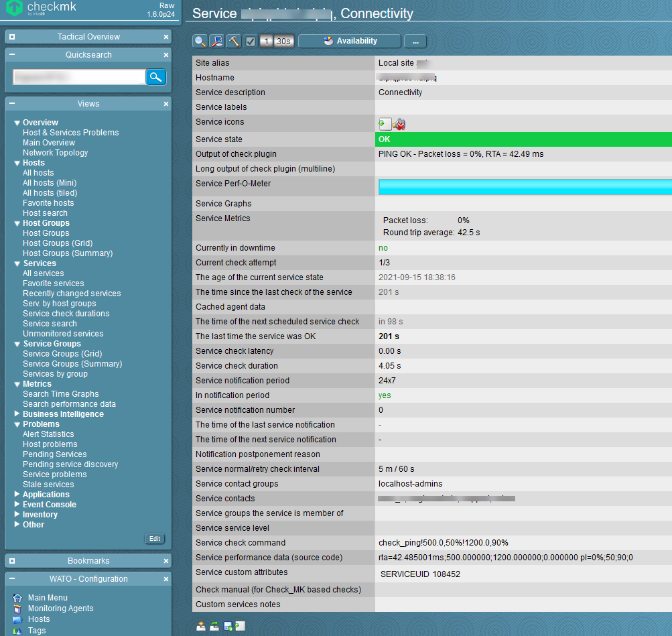Viewport: 672px width, 636px height.
Task: Collapse the Overview section in Views
Action: coord(17,123)
